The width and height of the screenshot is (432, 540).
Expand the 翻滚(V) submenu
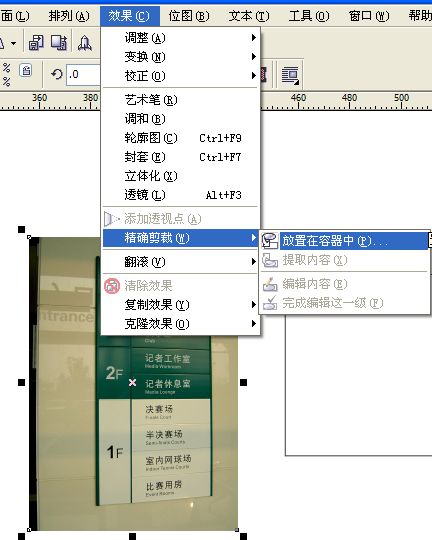(181, 262)
